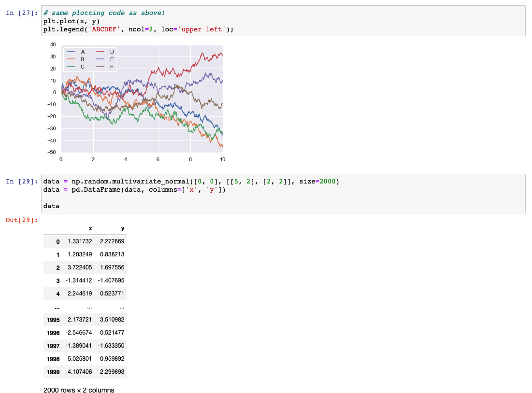The width and height of the screenshot is (532, 393).
Task: Click the cell value 3.722405
Action: click(x=80, y=267)
